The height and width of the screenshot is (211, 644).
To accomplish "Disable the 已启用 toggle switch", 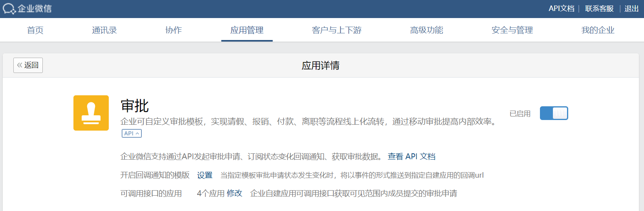I will [554, 113].
